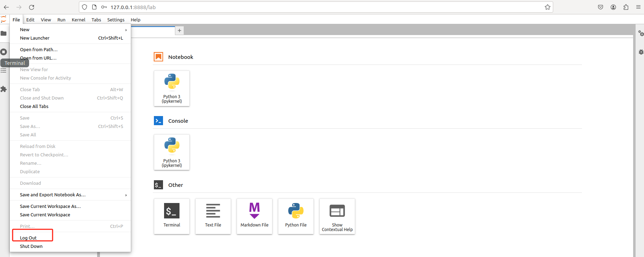
Task: Open the Edit menu
Action: coord(30,20)
